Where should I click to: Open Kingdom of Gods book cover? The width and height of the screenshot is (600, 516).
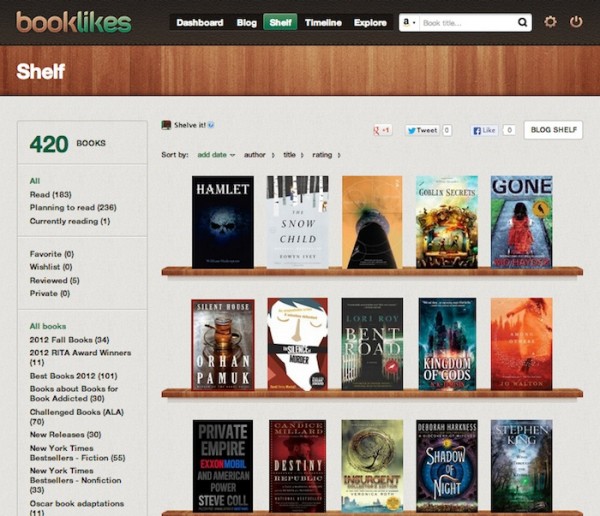447,345
